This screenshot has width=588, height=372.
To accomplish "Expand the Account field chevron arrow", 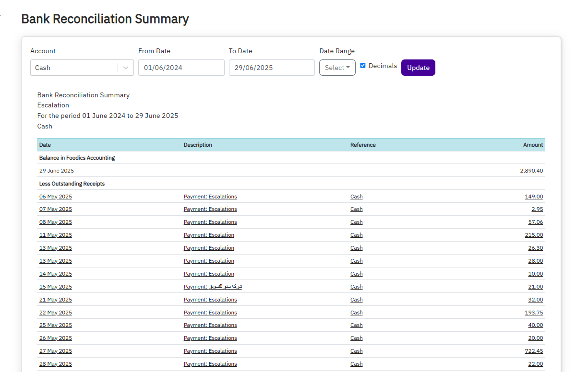I will [125, 67].
